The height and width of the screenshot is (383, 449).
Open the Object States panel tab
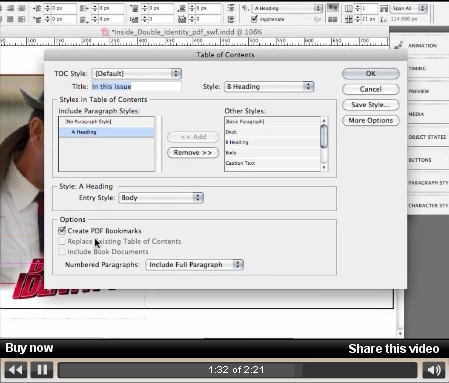pos(427,137)
